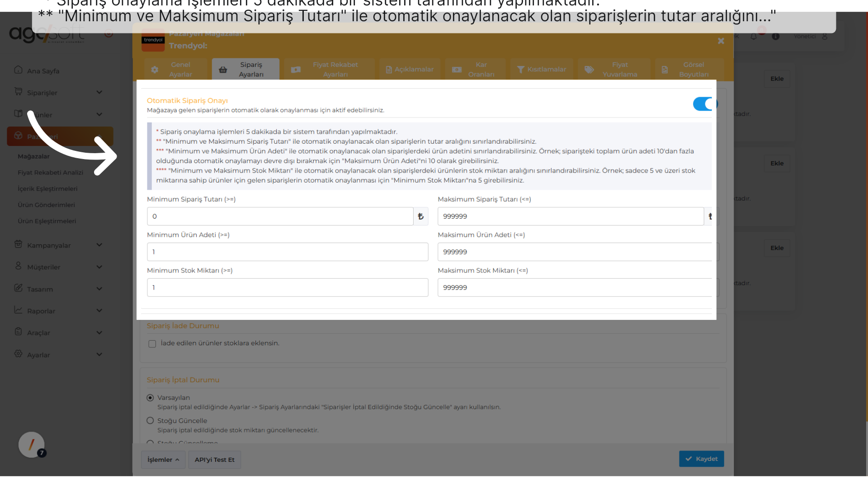868x488 pixels.
Task: Close the Trendyol settings dialog
Action: [721, 41]
